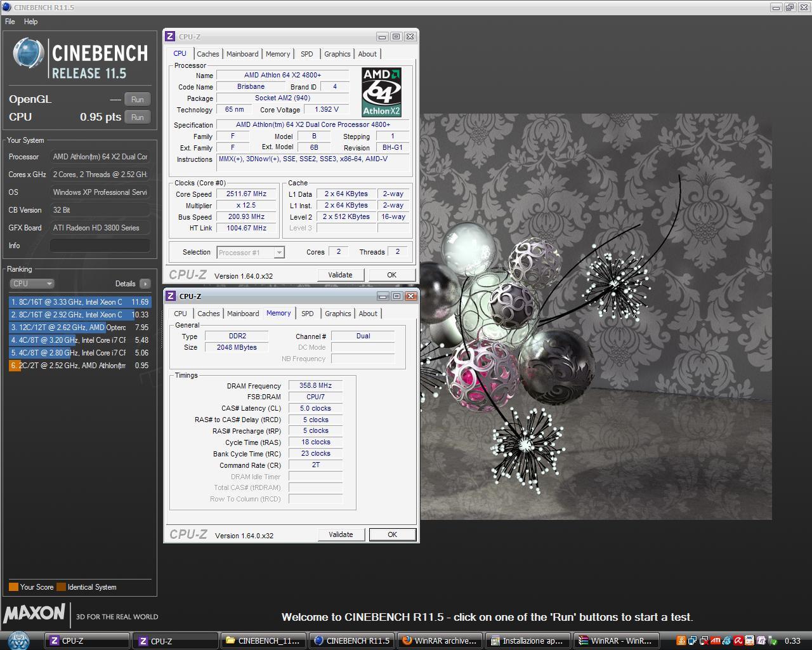Open CPU tab in CPU-Z window showing Timings
812x650 pixels.
181,314
